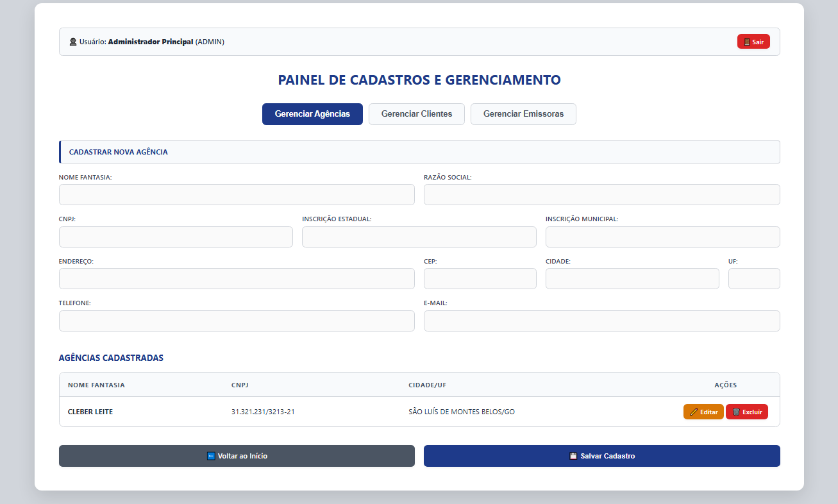
Task: Focus the Nome Fantasia input field
Action: coord(237,195)
